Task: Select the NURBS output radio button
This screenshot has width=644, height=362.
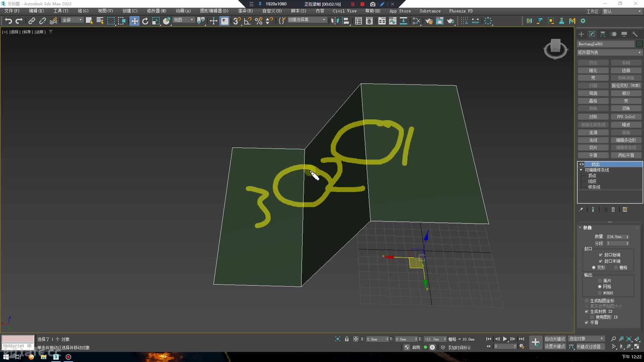Action: [600, 293]
